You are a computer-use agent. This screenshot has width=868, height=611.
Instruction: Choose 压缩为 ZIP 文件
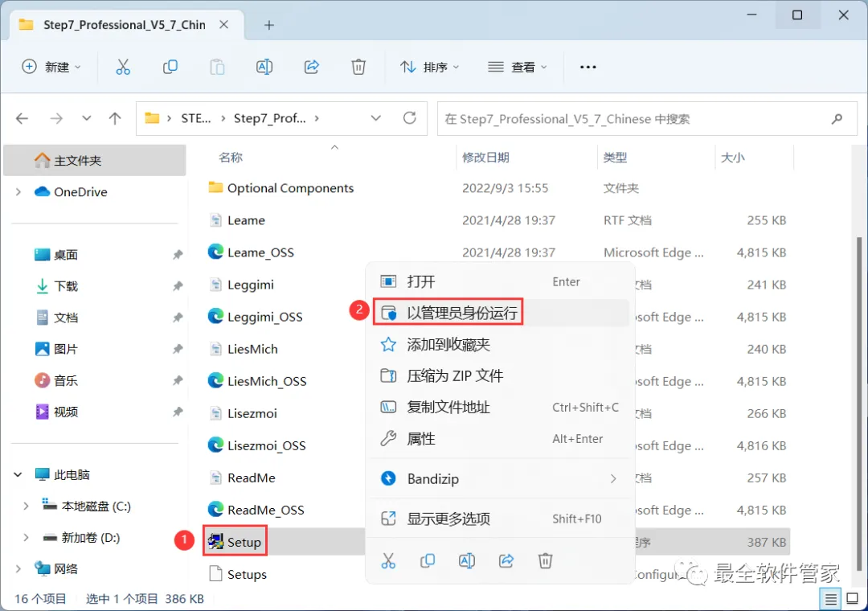point(500,376)
